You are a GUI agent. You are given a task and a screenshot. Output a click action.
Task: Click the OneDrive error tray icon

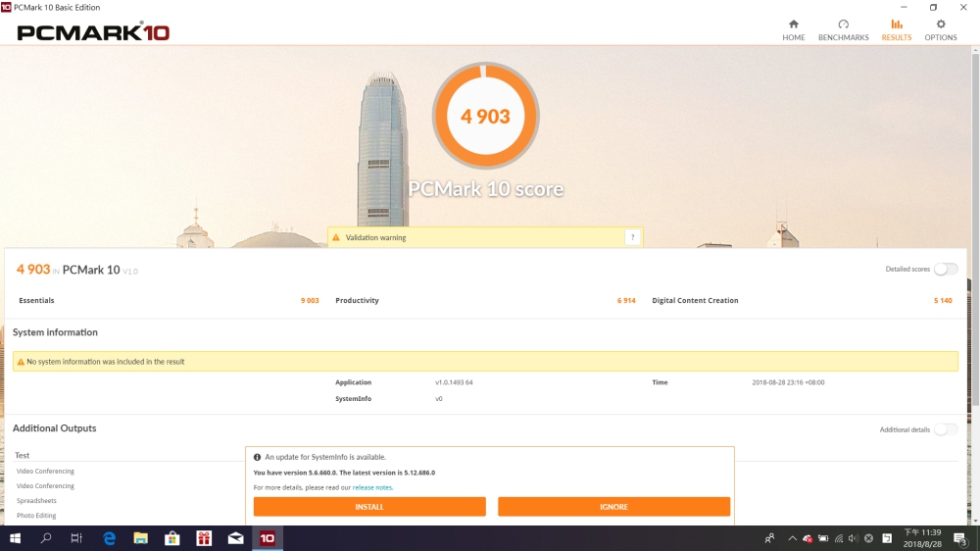click(808, 538)
